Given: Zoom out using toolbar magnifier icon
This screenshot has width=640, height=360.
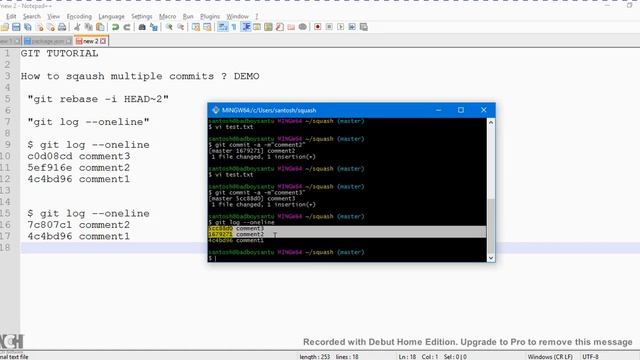Looking at the screenshot, I should (x=180, y=27).
